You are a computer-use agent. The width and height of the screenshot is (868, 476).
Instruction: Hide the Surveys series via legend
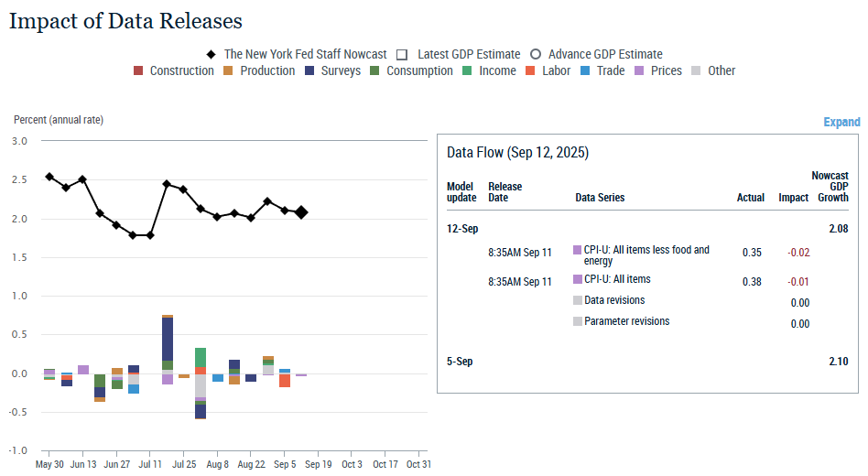click(309, 71)
